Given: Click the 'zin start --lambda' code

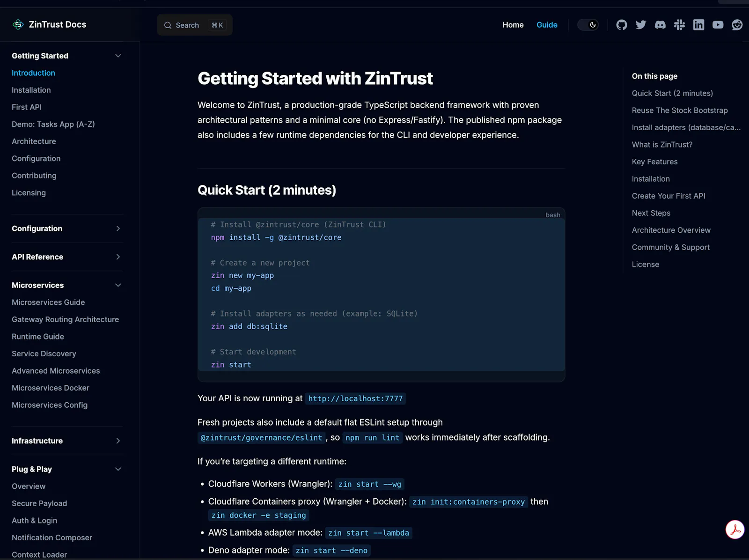Looking at the screenshot, I should point(368,533).
